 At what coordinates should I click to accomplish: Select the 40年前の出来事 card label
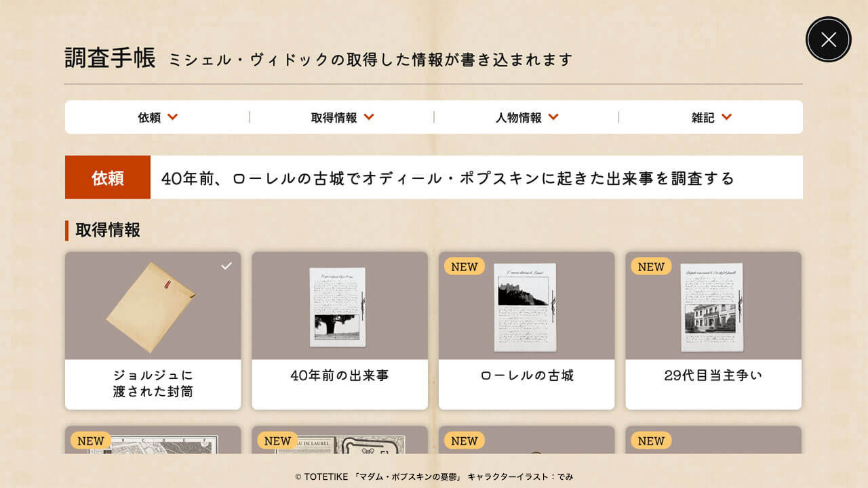point(340,375)
